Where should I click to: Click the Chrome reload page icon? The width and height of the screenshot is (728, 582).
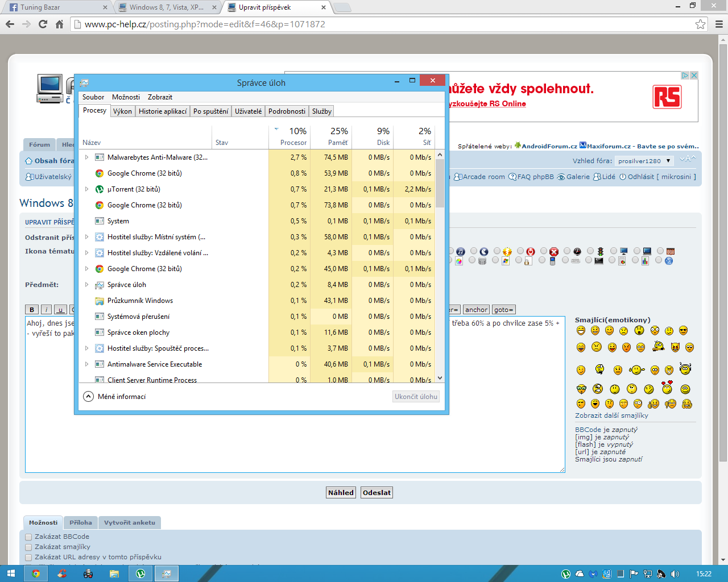point(43,24)
